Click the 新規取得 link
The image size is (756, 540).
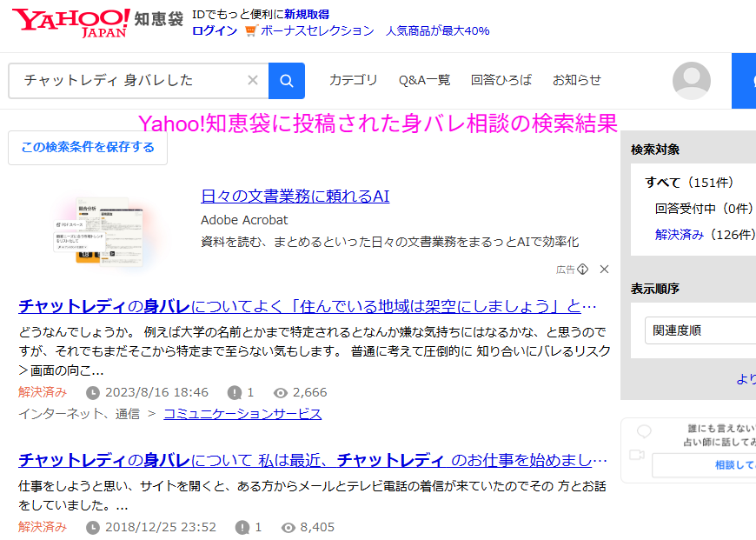tap(307, 15)
